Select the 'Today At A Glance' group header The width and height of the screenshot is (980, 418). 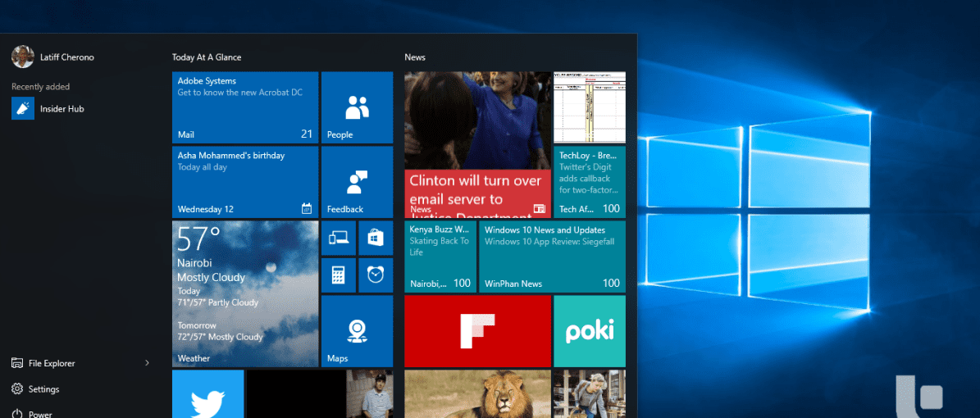(x=207, y=57)
